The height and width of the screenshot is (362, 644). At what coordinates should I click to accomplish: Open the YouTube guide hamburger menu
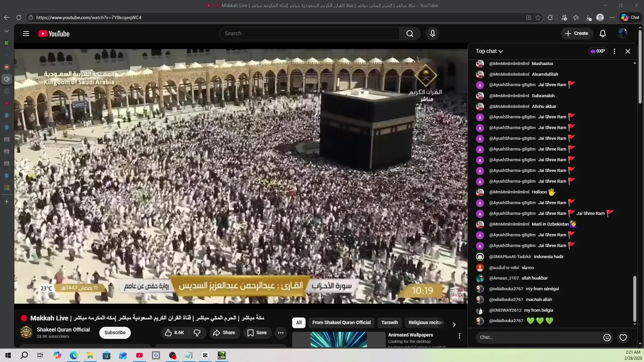(x=26, y=34)
